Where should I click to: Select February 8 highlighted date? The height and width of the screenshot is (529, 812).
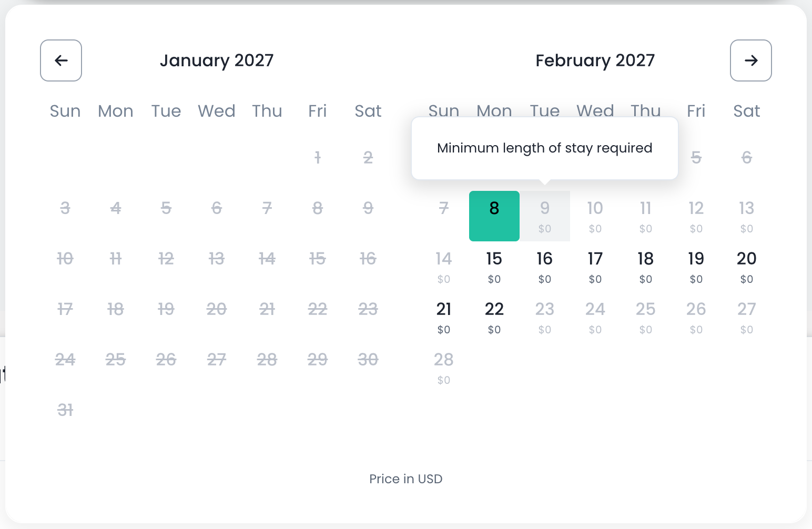[494, 216]
